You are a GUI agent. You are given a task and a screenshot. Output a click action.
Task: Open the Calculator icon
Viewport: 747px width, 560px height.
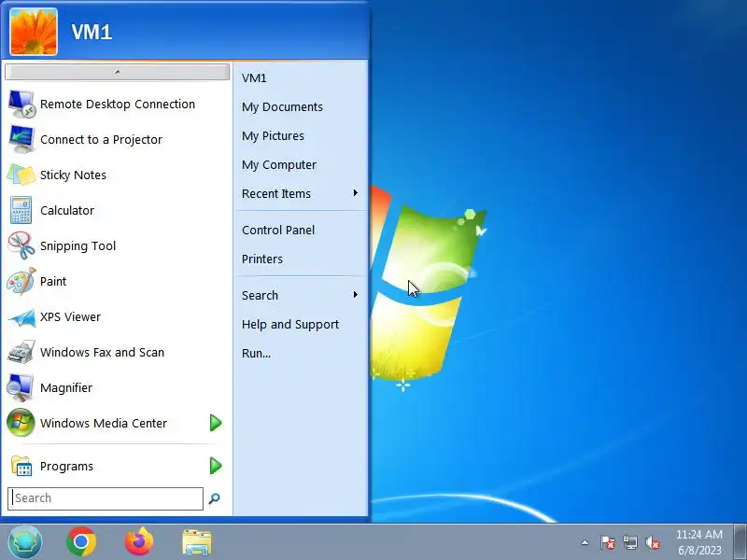click(x=21, y=210)
